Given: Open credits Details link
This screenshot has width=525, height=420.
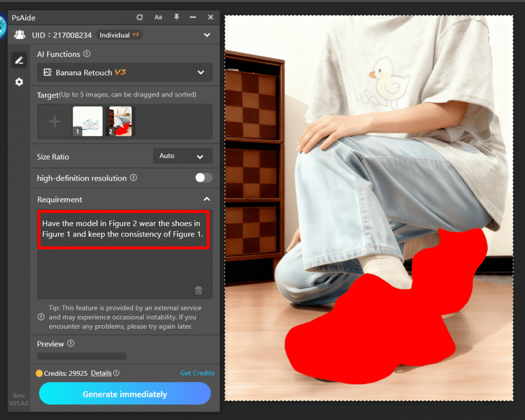Looking at the screenshot, I should point(101,373).
